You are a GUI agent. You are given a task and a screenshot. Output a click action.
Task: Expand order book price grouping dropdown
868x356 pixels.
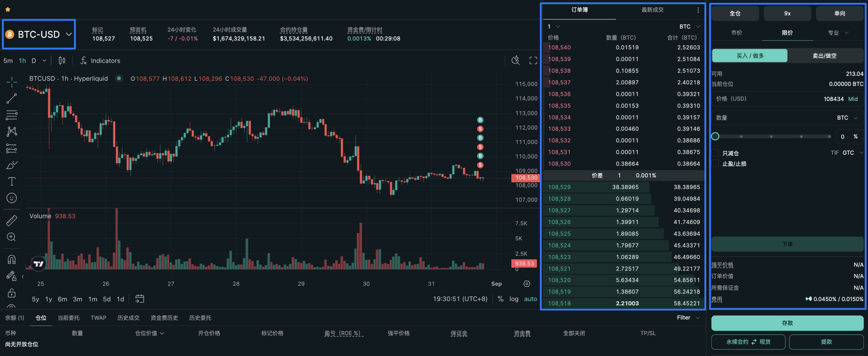click(554, 26)
